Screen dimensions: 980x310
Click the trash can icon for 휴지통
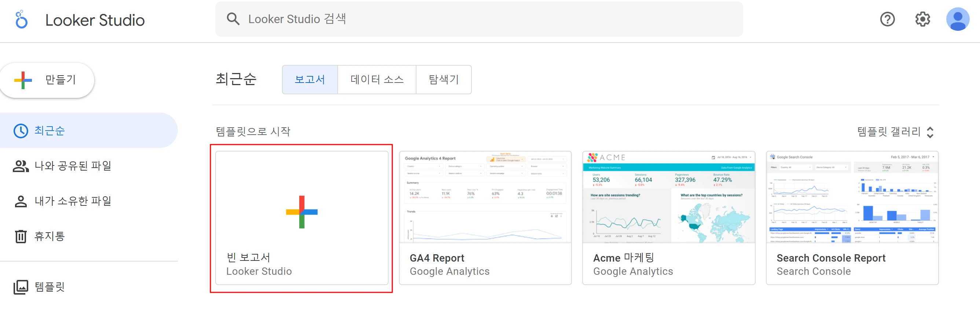pos(21,236)
